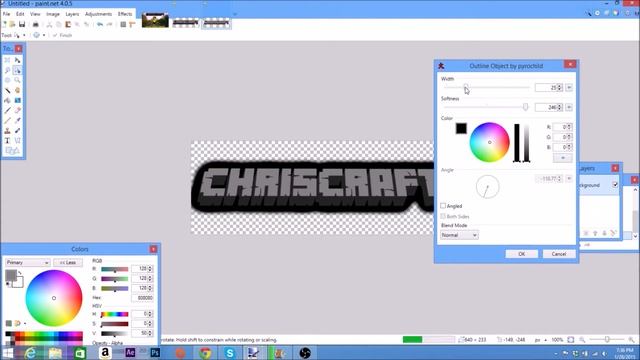Toggle the rulers toolbar icon
The image size is (640, 360).
click(x=132, y=24)
